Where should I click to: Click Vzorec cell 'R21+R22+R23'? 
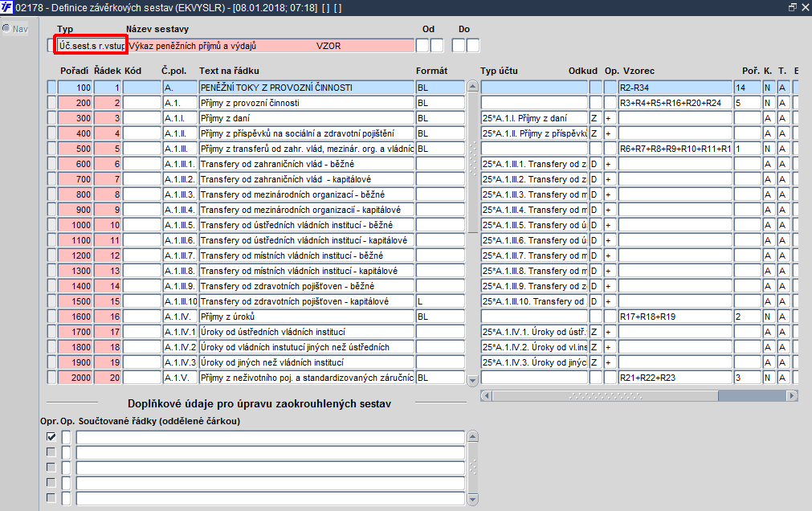tap(675, 378)
